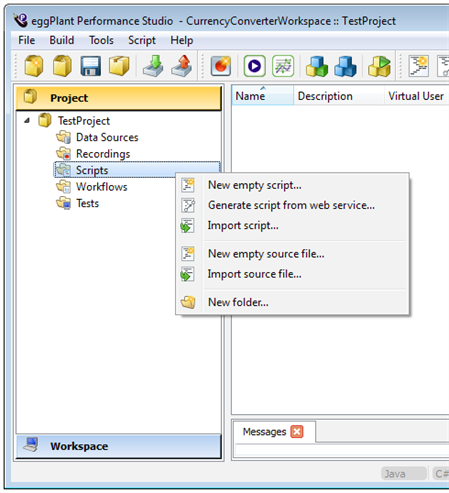Open the Help menu

pyautogui.click(x=182, y=40)
